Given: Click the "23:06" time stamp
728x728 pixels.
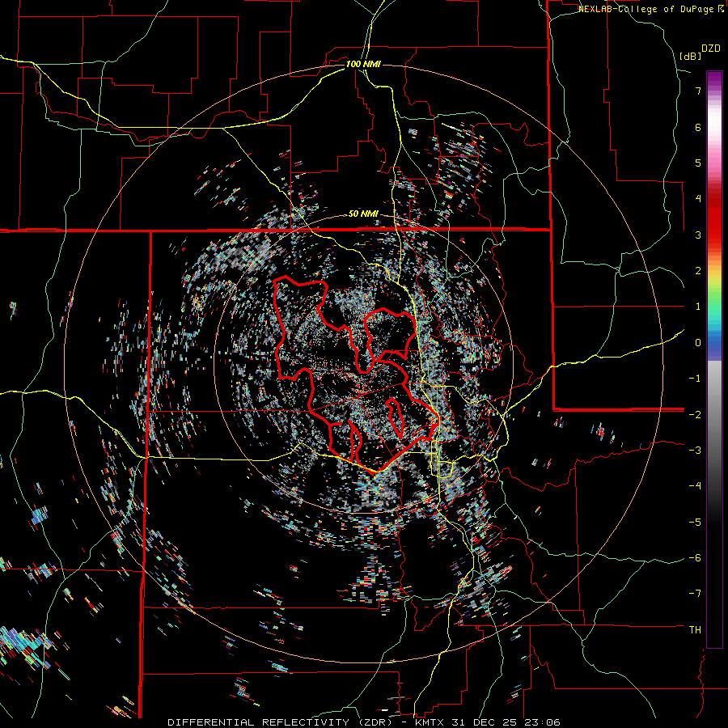Looking at the screenshot, I should pos(542,722).
